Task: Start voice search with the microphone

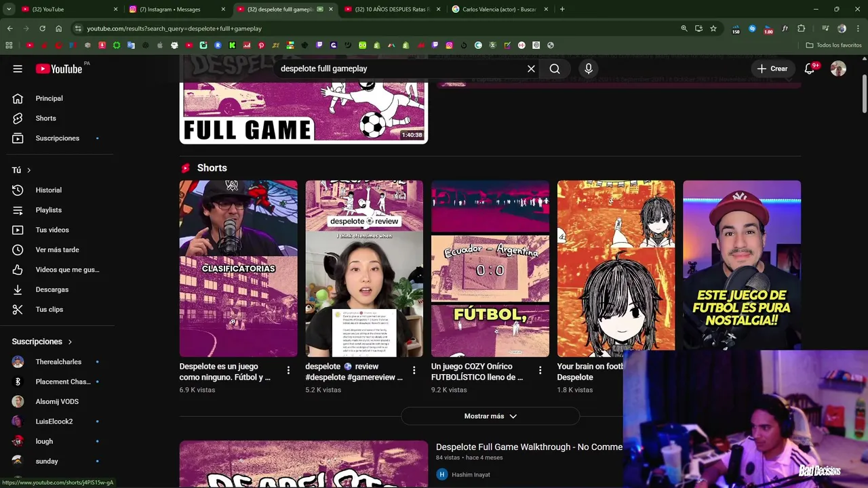Action: (589, 68)
